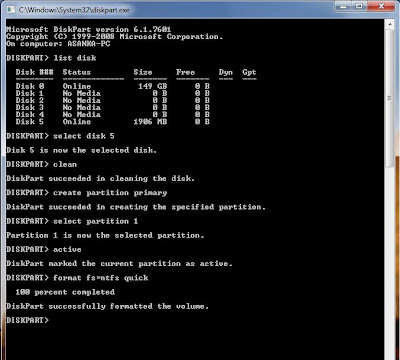This screenshot has width=400, height=360.
Task: Click the 'Disk 3' row label
Action: point(30,108)
